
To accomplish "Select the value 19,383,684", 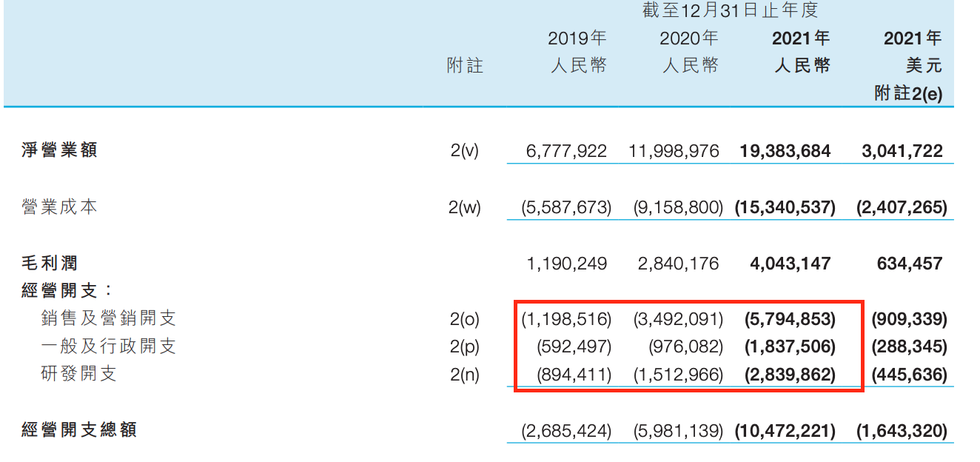I will coord(785,152).
